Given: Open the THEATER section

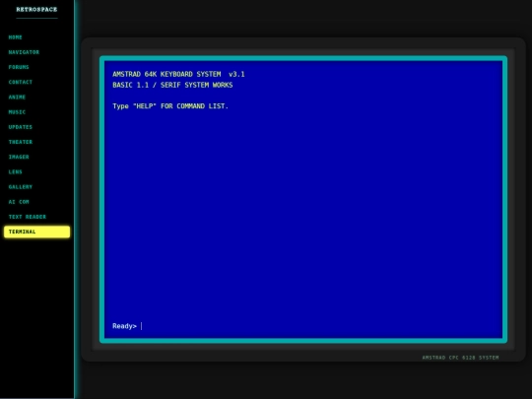Looking at the screenshot, I should point(21,142).
